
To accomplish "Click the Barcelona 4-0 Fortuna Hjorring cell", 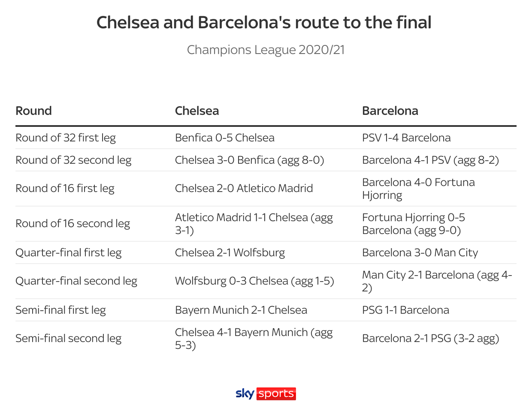I will tap(418, 189).
